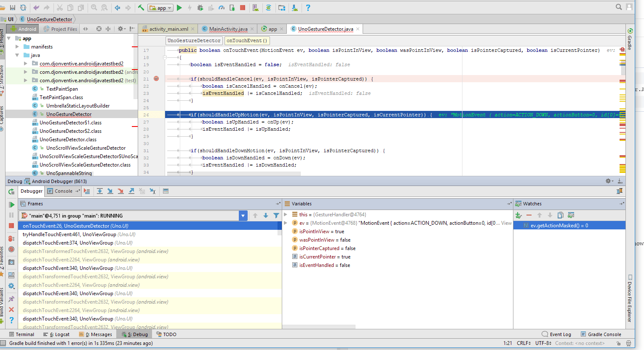644x350 pixels.
Task: Switch to the MainActivity.java tab
Action: click(228, 29)
